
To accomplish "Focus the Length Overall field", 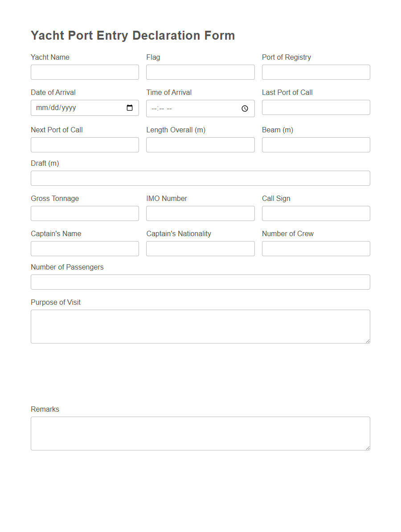I will 200,144.
